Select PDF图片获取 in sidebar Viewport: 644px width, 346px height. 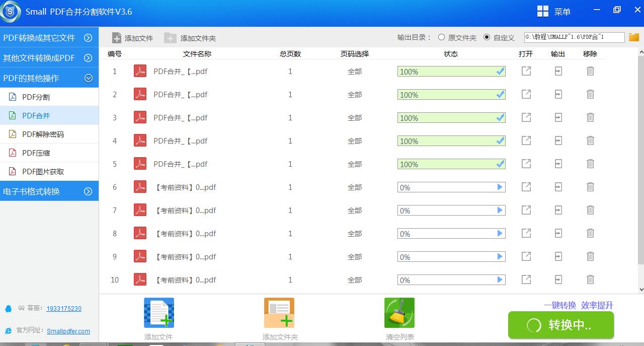pos(49,171)
